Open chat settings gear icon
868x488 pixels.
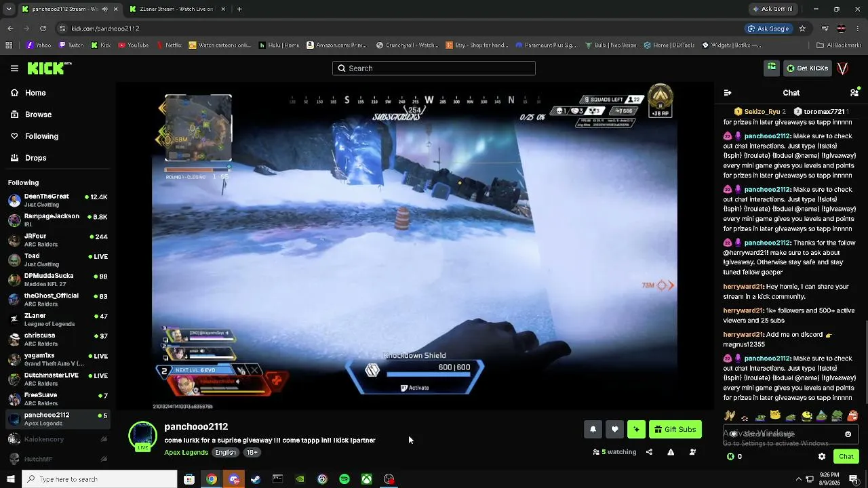click(822, 457)
